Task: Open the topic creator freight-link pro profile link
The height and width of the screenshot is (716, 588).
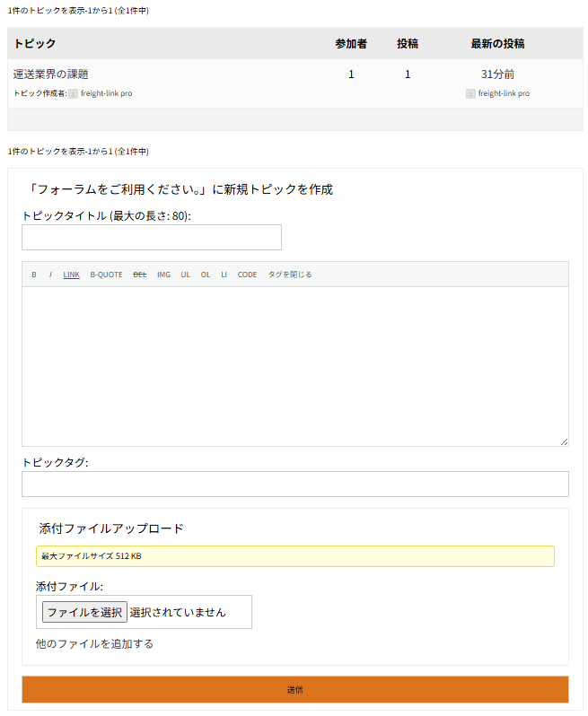Action: click(106, 93)
